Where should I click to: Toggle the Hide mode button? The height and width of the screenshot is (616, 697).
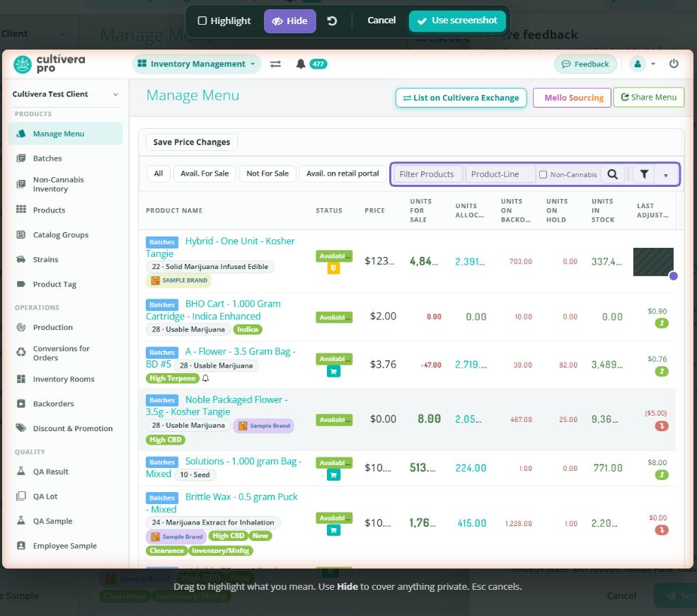(x=290, y=21)
